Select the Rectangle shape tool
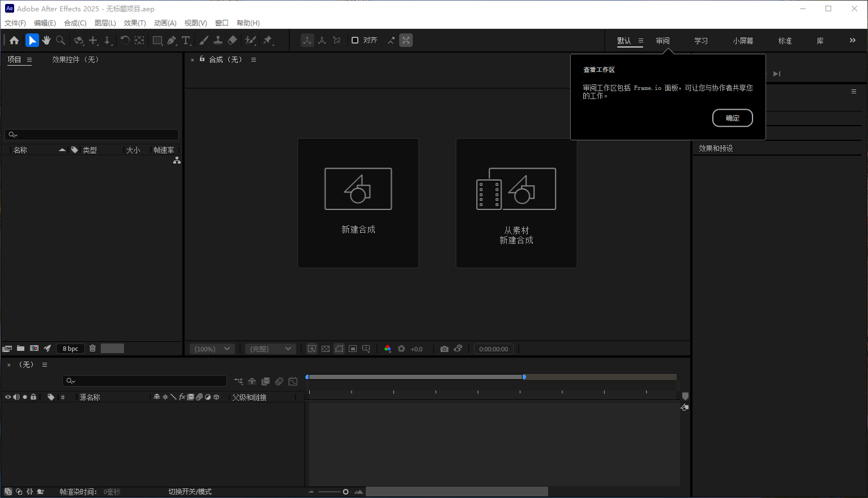 tap(157, 40)
